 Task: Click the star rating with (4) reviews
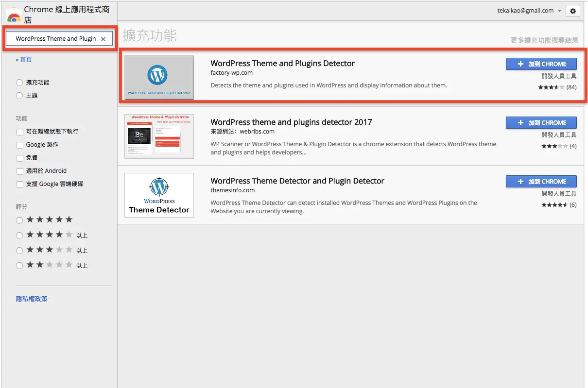click(x=559, y=146)
